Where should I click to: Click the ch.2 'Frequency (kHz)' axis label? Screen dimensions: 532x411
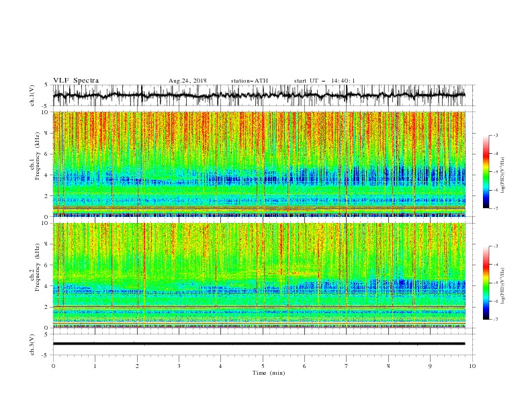click(x=38, y=267)
